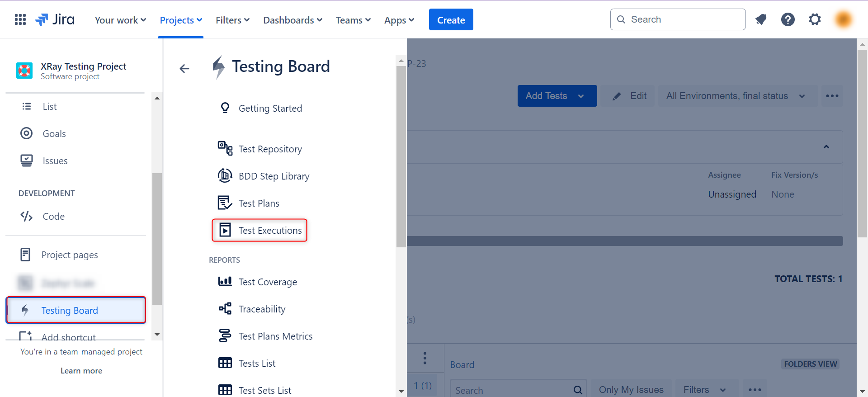Click the blue Create button
The height and width of the screenshot is (397, 868).
(451, 20)
